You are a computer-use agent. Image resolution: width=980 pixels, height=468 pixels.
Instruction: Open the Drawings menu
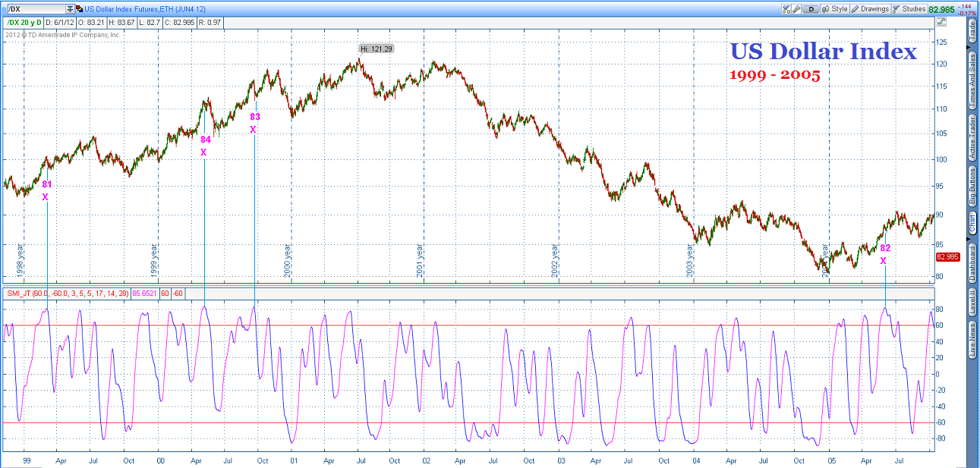(x=870, y=9)
